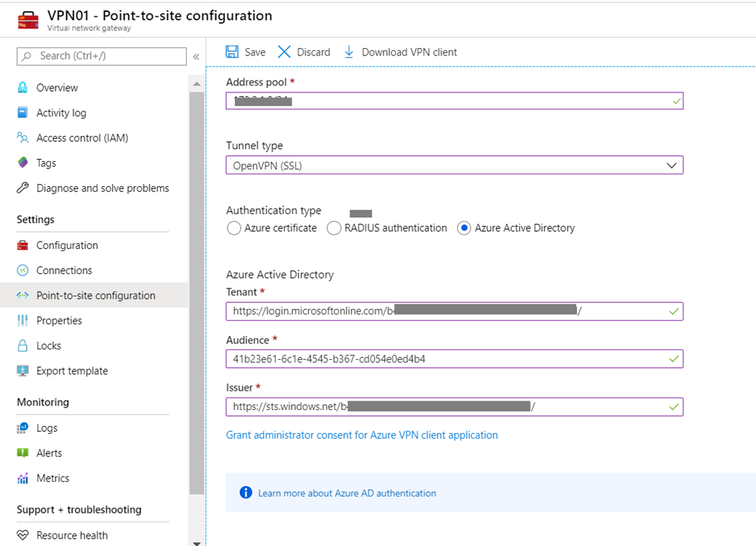The width and height of the screenshot is (756, 546).
Task: Click the sidebar scrollbar thumb
Action: [x=196, y=293]
